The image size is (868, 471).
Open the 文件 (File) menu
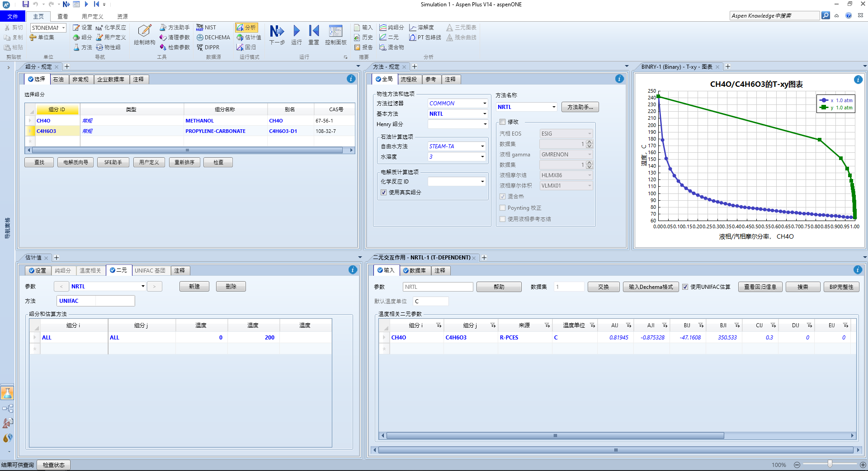tap(13, 16)
